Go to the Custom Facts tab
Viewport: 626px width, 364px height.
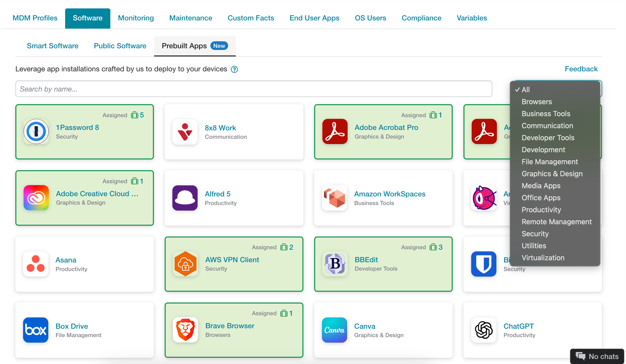point(251,18)
